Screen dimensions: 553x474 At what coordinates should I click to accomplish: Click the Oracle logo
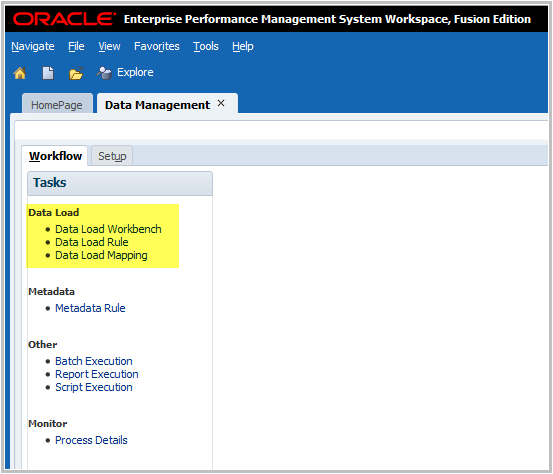pyautogui.click(x=64, y=19)
